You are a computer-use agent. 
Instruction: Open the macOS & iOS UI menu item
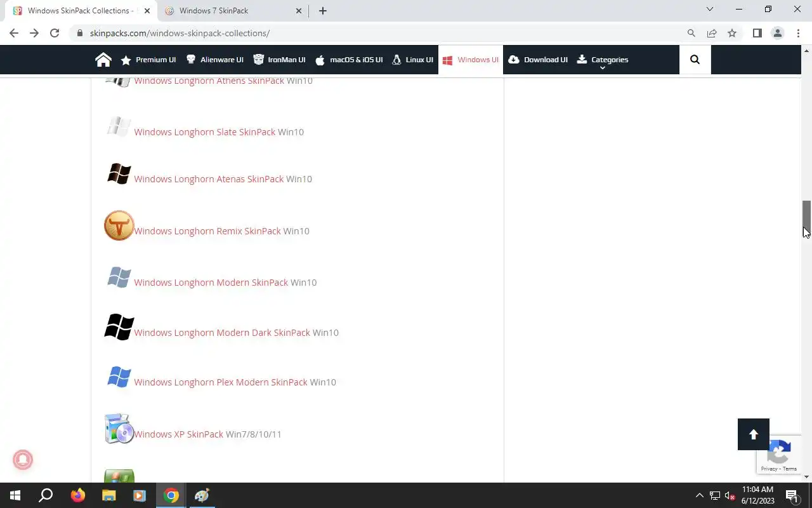(x=349, y=60)
